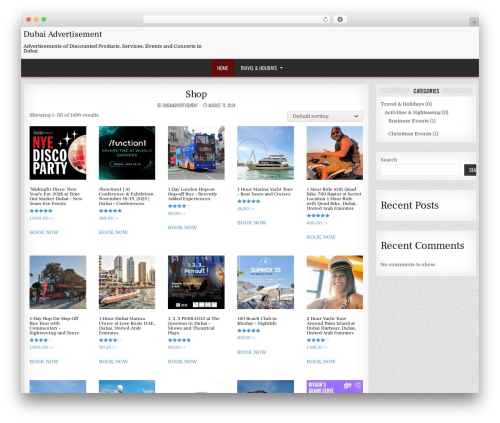Click star rating under NYE Disco Party
500x423 pixels.
click(41, 211)
